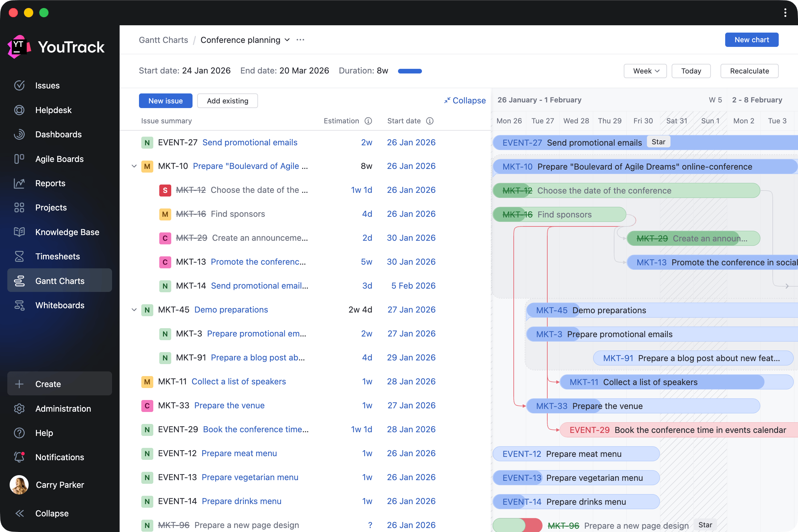
Task: Click the Helpdesk lifebuoy icon
Action: [x=19, y=110]
